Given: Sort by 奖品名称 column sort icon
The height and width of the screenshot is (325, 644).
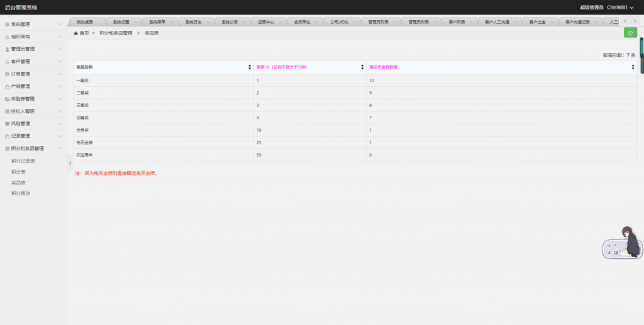Looking at the screenshot, I should (250, 67).
